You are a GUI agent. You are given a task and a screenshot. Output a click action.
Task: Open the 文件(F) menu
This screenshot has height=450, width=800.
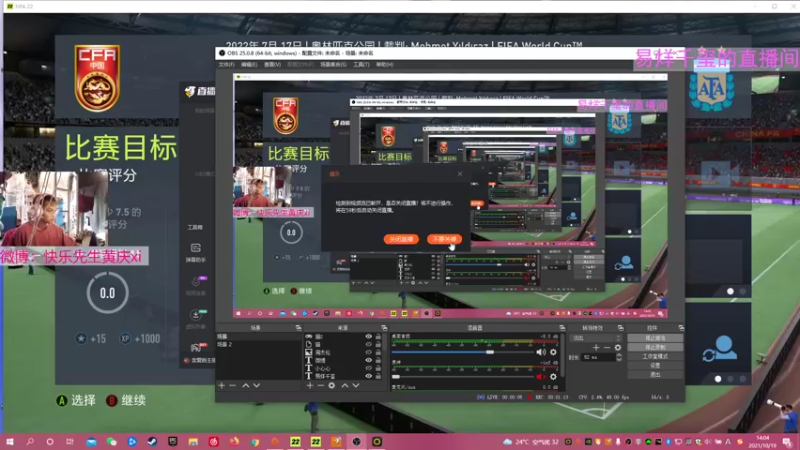pos(227,65)
